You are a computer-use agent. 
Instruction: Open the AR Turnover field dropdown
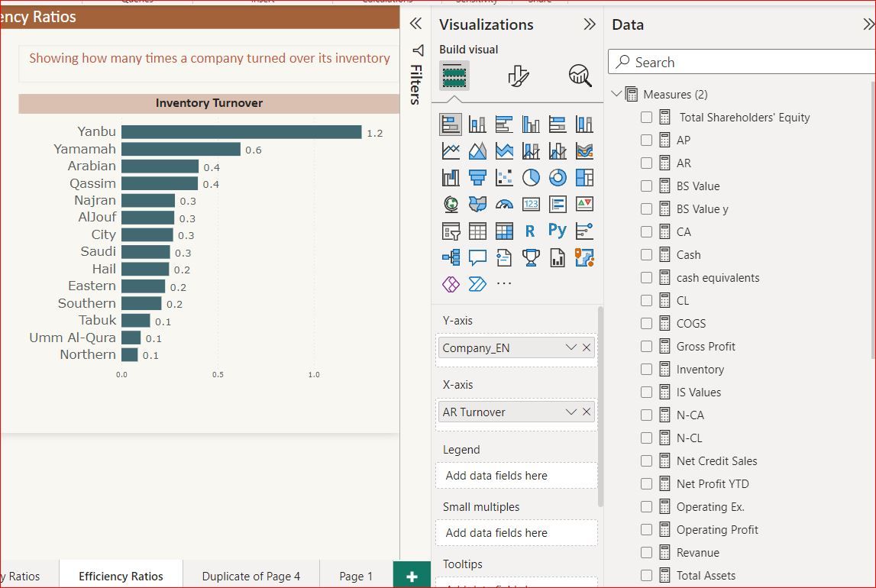[x=571, y=412]
